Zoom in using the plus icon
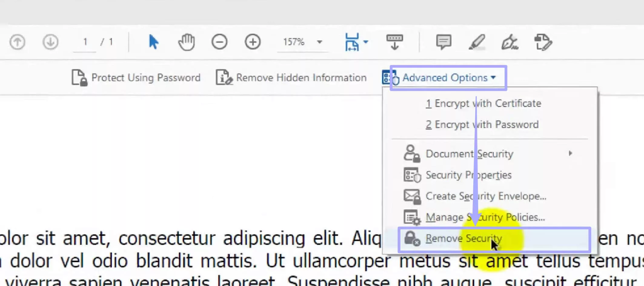This screenshot has width=644, height=286. (x=253, y=42)
